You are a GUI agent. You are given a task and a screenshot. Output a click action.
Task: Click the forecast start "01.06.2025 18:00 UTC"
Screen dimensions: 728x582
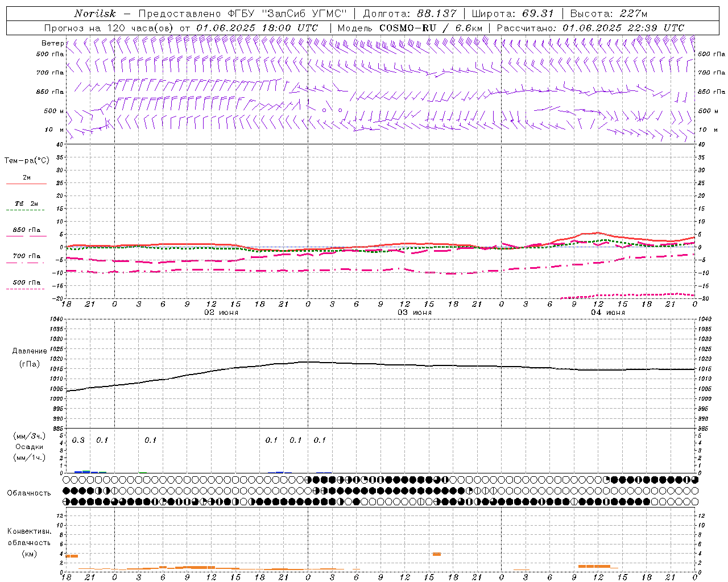[257, 28]
